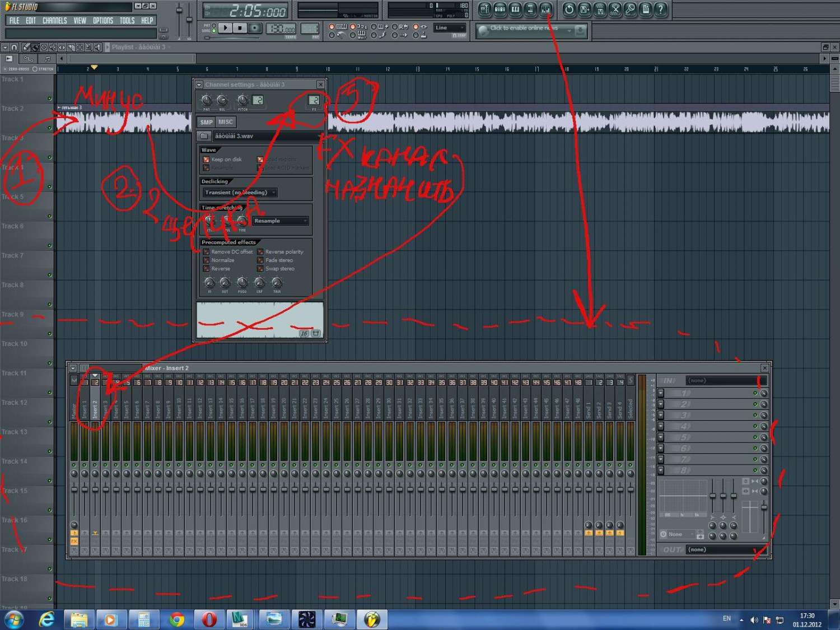The image size is (840, 630).
Task: Click the Channel settings VOL knob
Action: (x=222, y=100)
